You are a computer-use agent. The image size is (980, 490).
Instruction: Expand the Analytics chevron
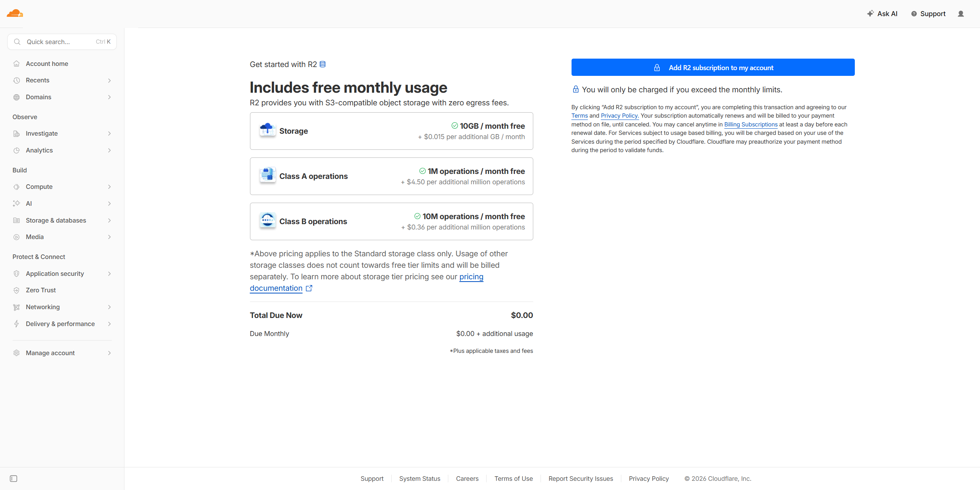tap(109, 151)
